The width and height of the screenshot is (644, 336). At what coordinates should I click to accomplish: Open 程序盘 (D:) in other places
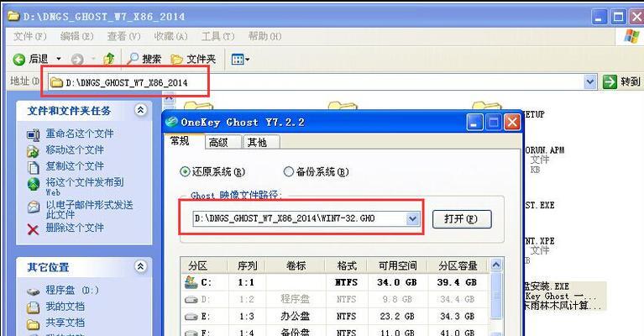pos(72,291)
